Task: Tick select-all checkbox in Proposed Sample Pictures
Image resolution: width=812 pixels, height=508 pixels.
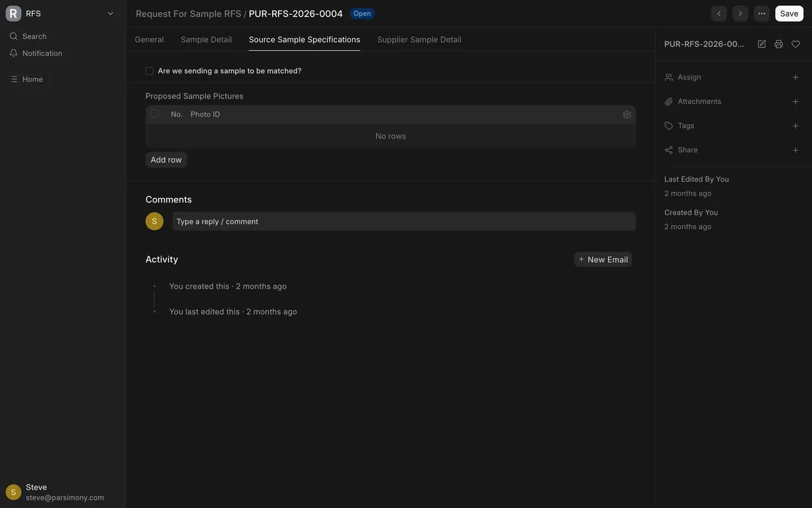Action: point(154,114)
